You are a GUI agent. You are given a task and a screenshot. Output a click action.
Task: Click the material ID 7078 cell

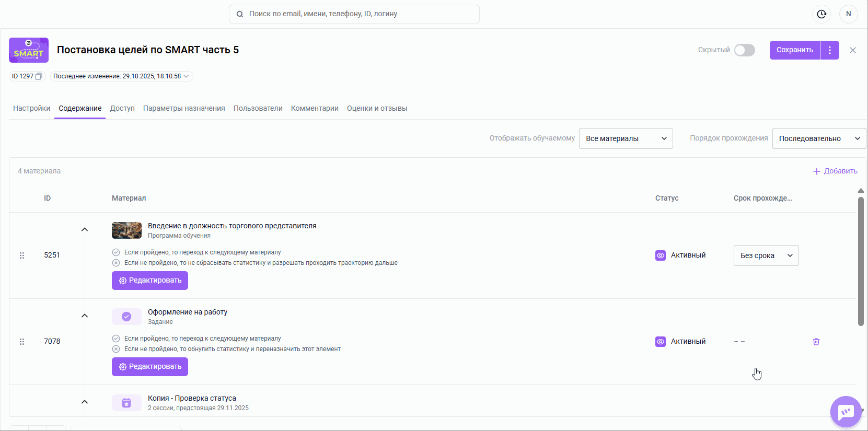coord(52,342)
